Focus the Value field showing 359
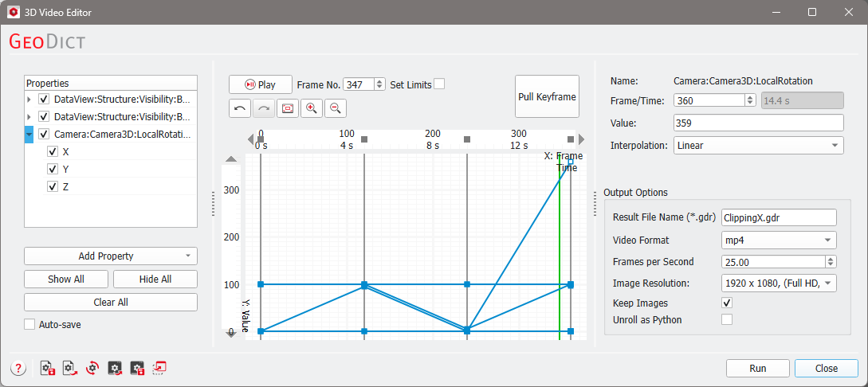 (758, 123)
